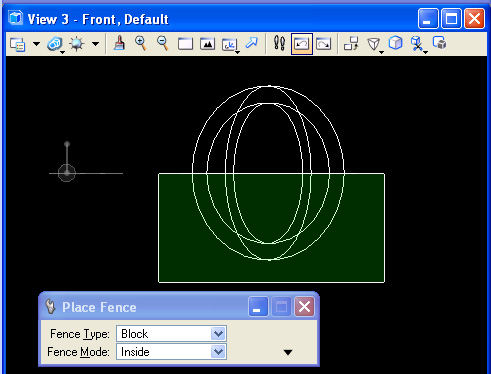Select the Adjust View Brightness sun icon
Screen dimensions: 491x374
click(77, 44)
